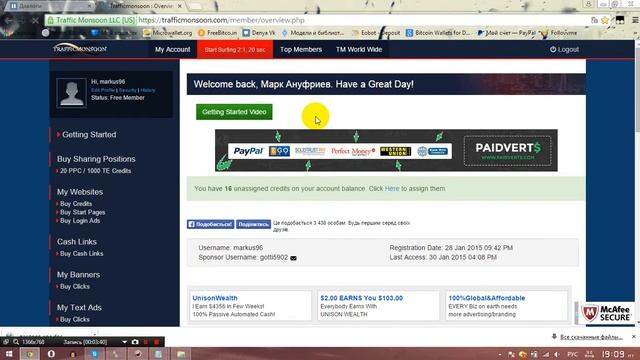Screen dimensions: 640x360
Task: Open the Top Members page
Action: point(301,49)
